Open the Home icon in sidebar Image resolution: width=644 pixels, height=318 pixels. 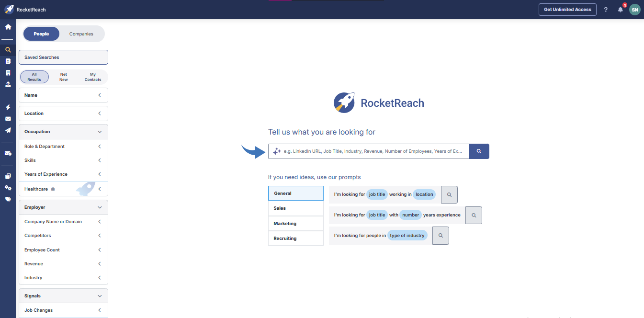[8, 27]
